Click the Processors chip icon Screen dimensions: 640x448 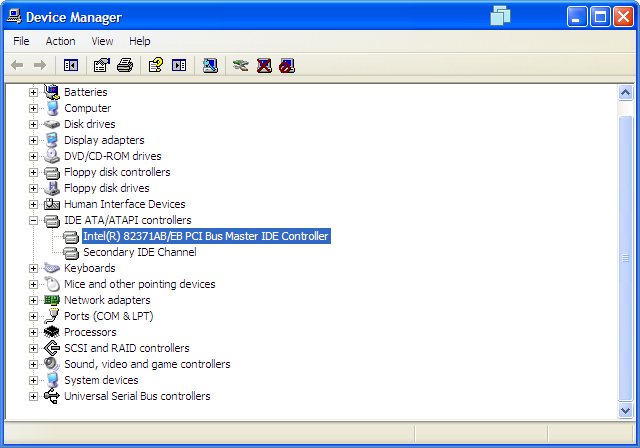click(52, 332)
